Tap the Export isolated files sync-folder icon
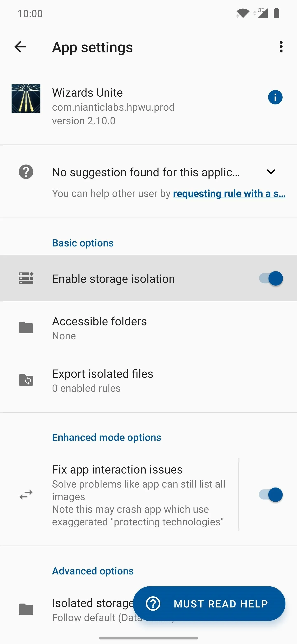The height and width of the screenshot is (644, 297). [26, 380]
